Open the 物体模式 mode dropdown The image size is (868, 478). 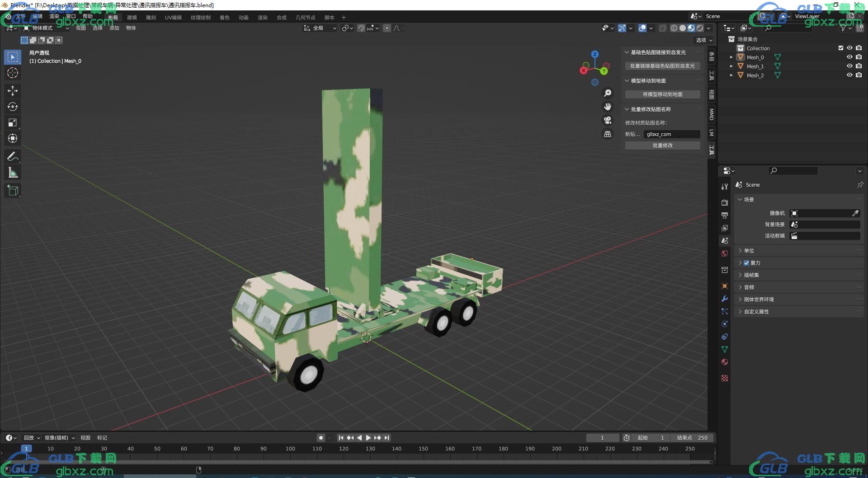[46, 28]
